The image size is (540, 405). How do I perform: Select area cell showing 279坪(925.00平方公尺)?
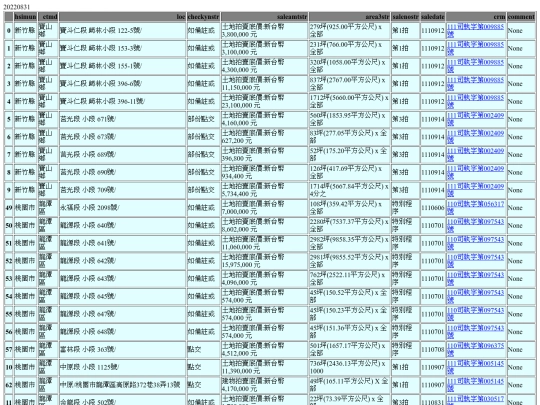(x=349, y=30)
